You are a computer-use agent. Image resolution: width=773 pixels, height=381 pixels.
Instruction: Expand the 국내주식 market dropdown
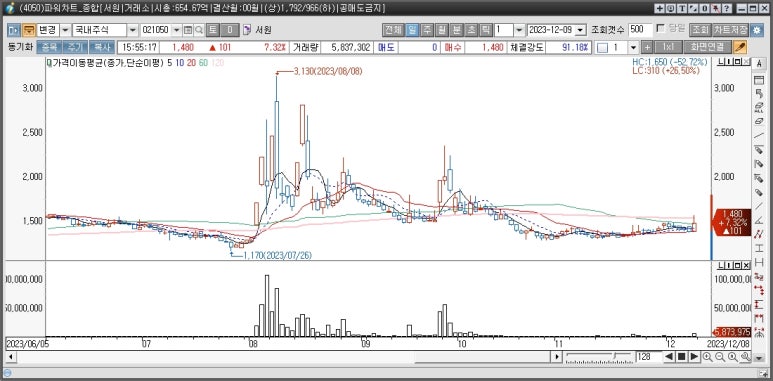coord(133,30)
